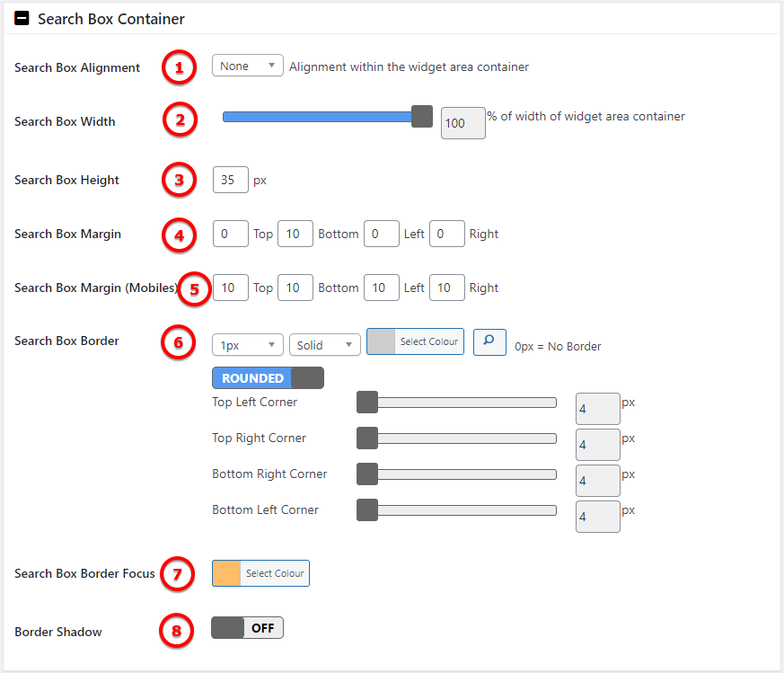This screenshot has width=784, height=673.
Task: Toggle the ROUNDED border switch
Action: 268,377
